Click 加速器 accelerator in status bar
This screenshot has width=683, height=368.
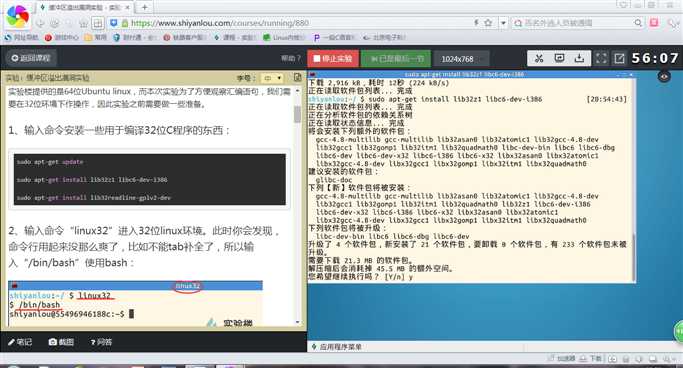[562, 358]
